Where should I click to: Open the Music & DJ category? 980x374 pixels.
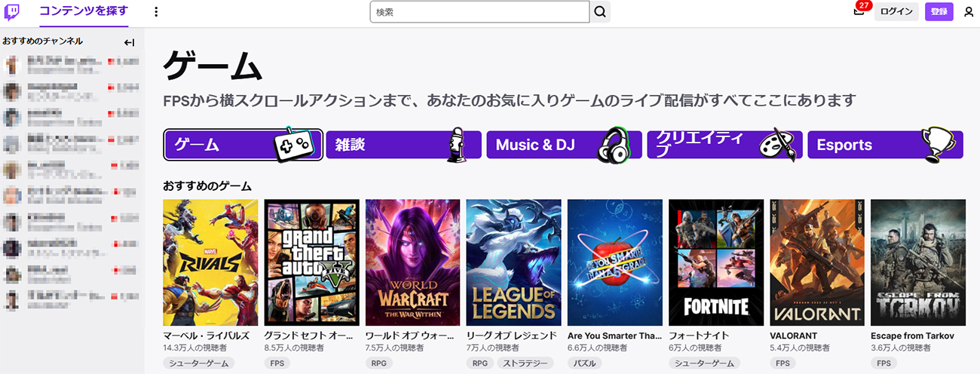tap(564, 145)
